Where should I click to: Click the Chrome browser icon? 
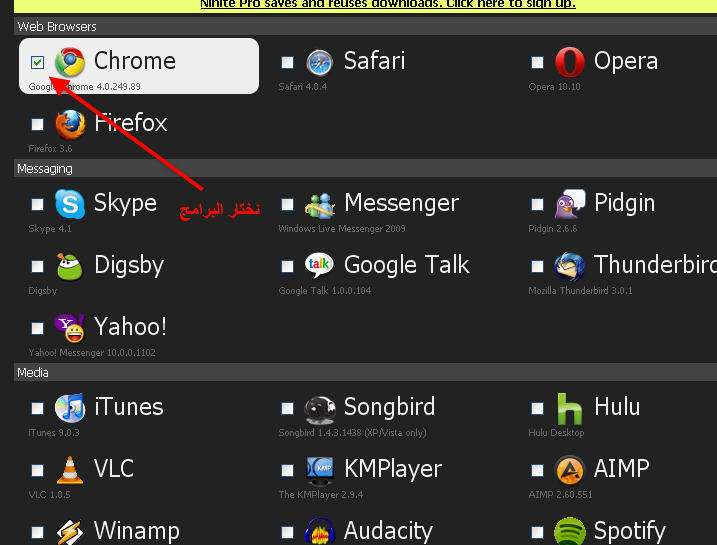tap(70, 62)
